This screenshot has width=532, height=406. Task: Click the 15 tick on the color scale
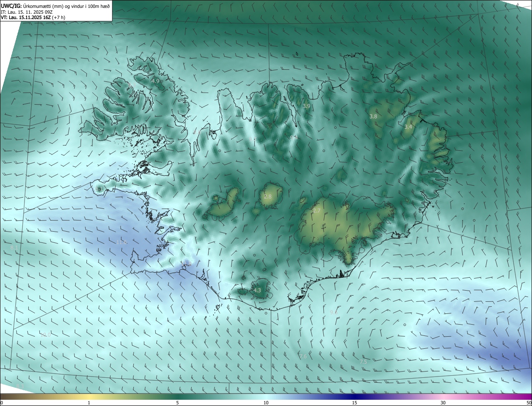(x=355, y=403)
